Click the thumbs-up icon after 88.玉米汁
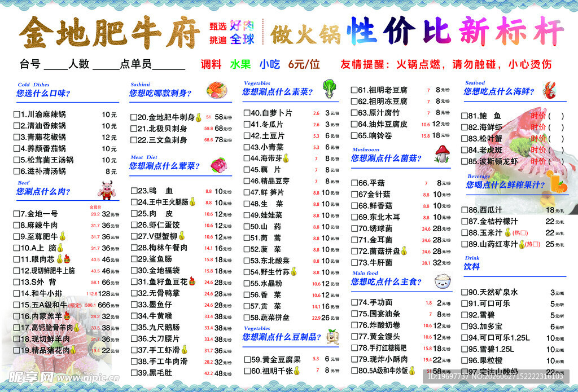 [x=507, y=232]
